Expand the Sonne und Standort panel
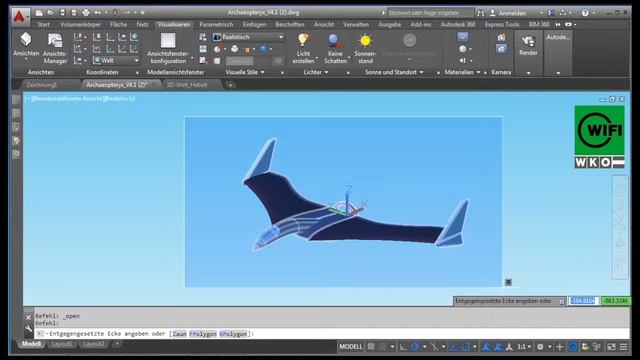640x360 pixels. click(x=394, y=72)
